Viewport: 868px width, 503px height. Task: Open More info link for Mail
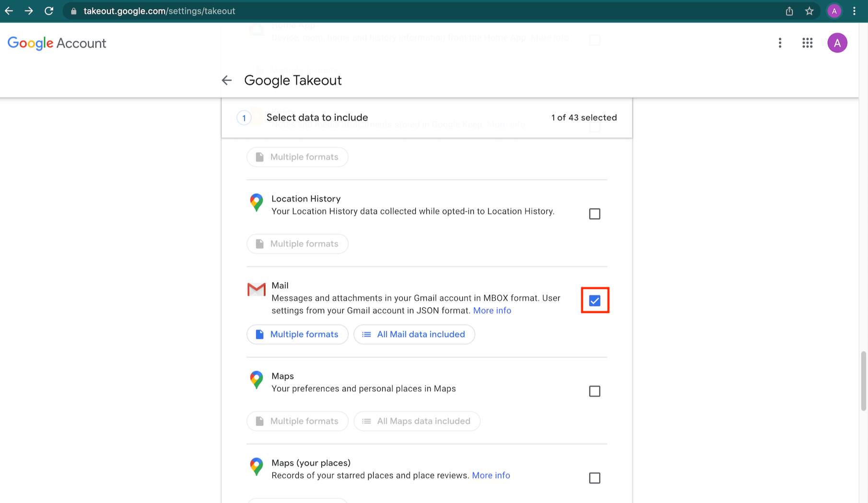pos(492,311)
